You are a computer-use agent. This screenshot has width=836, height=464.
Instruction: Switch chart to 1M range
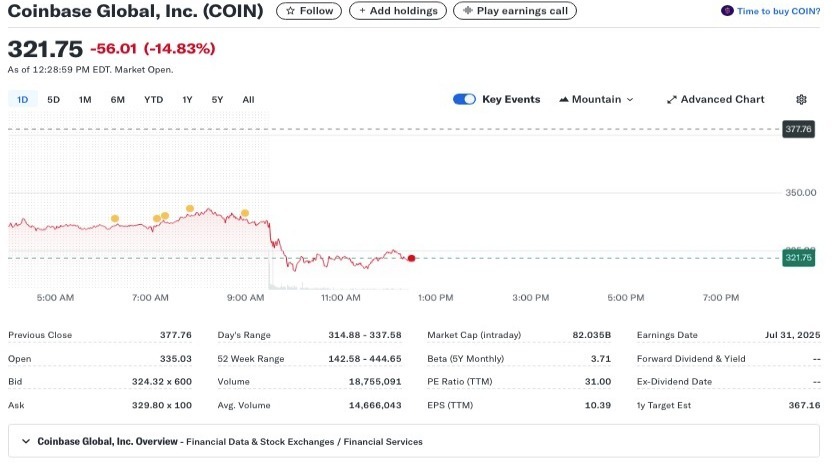tap(85, 99)
